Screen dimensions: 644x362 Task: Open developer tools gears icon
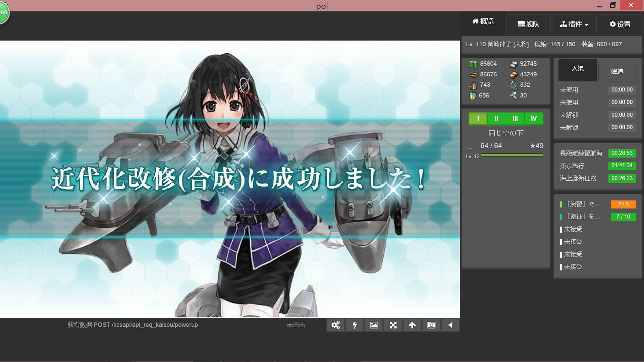335,325
